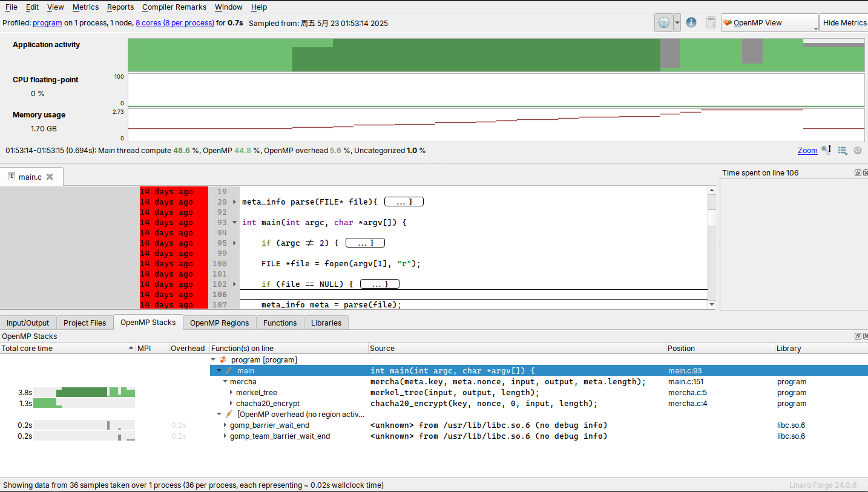Click the '8 cores (8 per process)' link
868x492 pixels.
click(174, 23)
